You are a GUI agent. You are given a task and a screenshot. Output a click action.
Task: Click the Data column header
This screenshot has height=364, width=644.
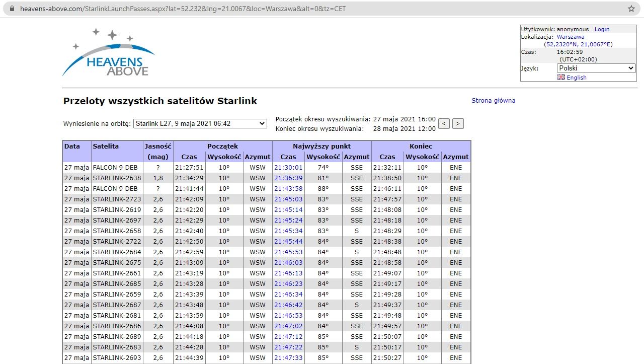(x=77, y=152)
